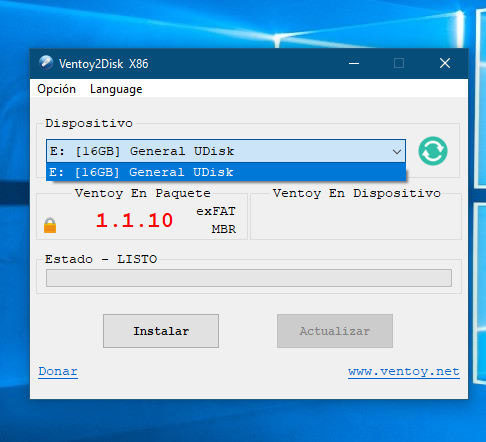Screen dimensions: 486x442
Task: Open the www.ventoy.net link
Action: point(404,371)
